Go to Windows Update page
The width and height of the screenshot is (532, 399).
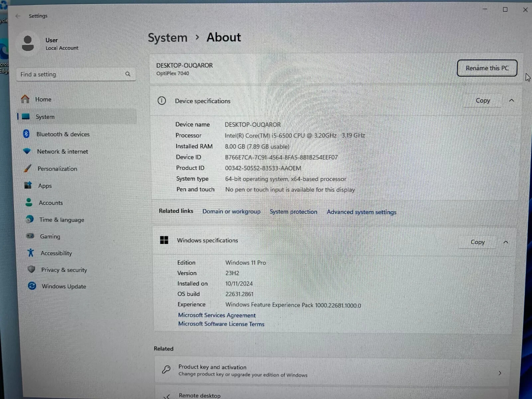(x=81, y=286)
